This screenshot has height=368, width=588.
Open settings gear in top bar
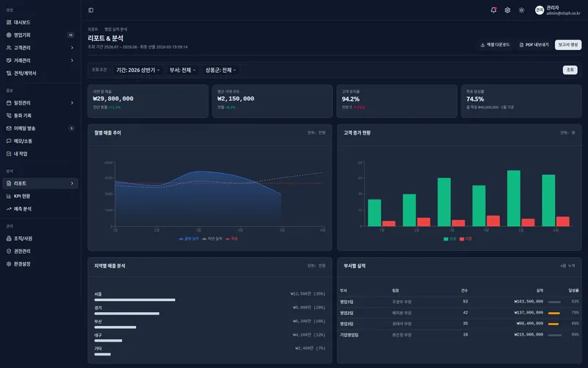(x=507, y=10)
